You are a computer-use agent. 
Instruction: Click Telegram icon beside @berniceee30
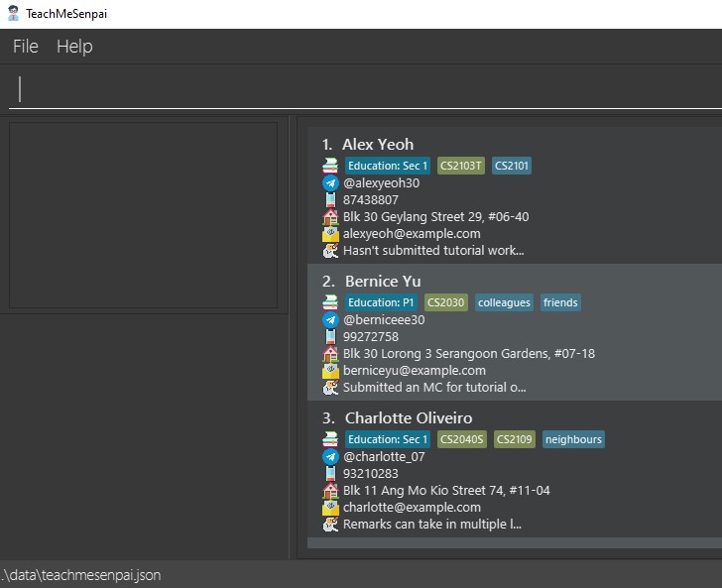(330, 319)
